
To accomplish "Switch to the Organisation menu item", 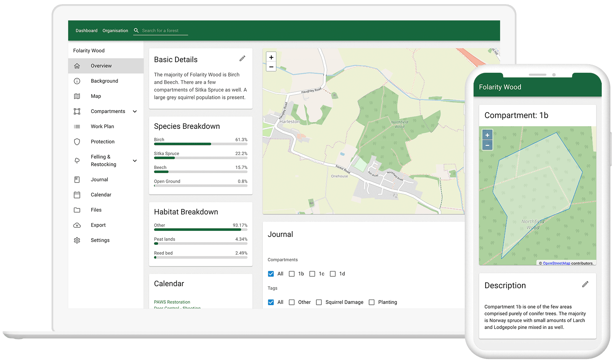I will pos(115,30).
